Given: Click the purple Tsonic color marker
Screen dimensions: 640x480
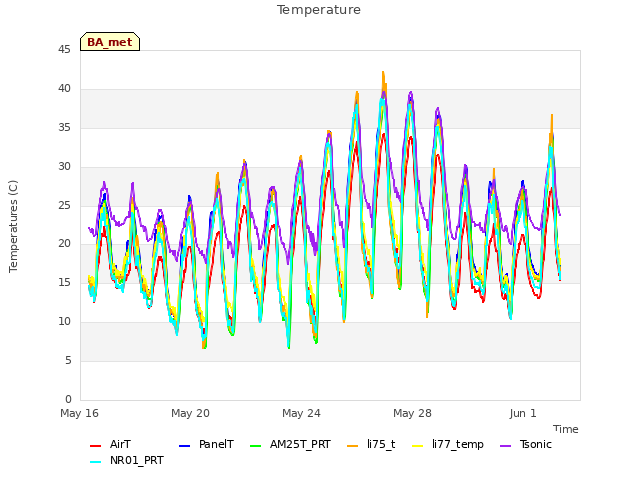Looking at the screenshot, I should click(x=505, y=446).
